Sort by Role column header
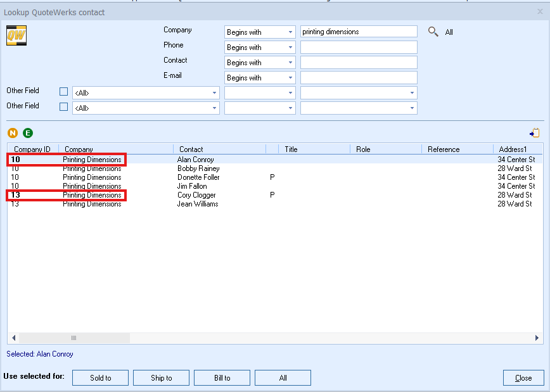The height and width of the screenshot is (392, 550). pos(386,149)
